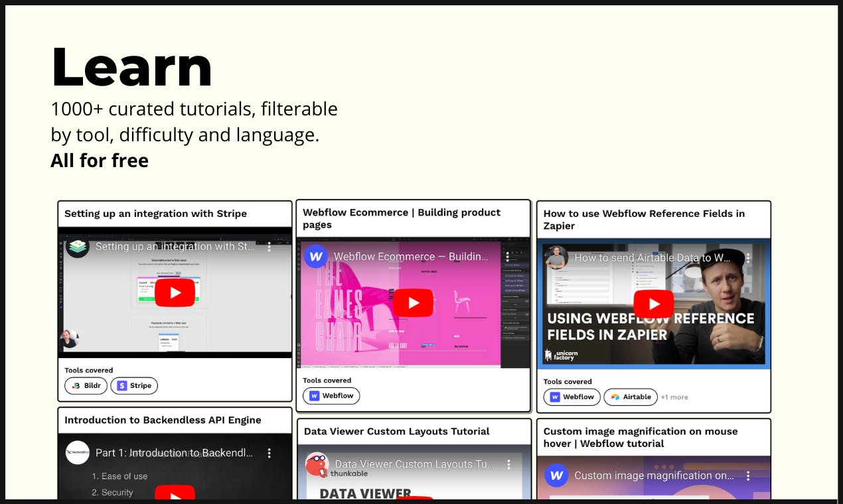Click the video title overlay on the Stripe video
This screenshot has height=504, width=843.
(x=175, y=247)
